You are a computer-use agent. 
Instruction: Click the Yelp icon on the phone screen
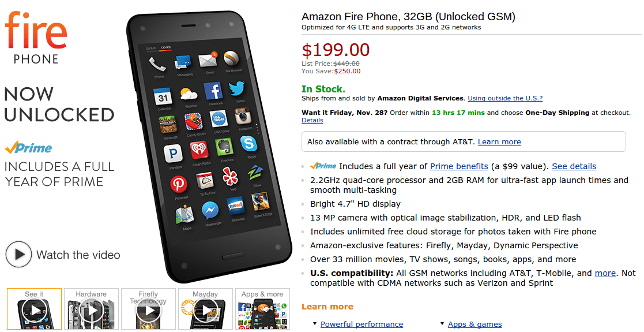231,177
